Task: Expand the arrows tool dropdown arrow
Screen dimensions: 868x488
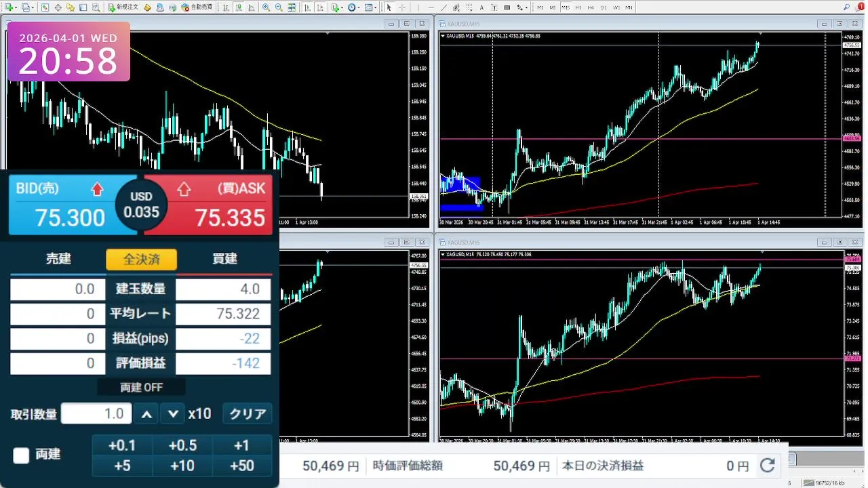Action: (527, 7)
